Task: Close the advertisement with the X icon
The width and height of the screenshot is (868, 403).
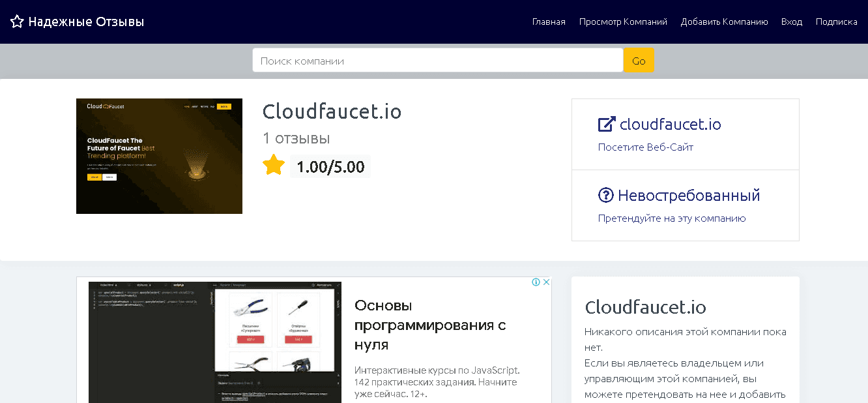Action: click(x=546, y=282)
